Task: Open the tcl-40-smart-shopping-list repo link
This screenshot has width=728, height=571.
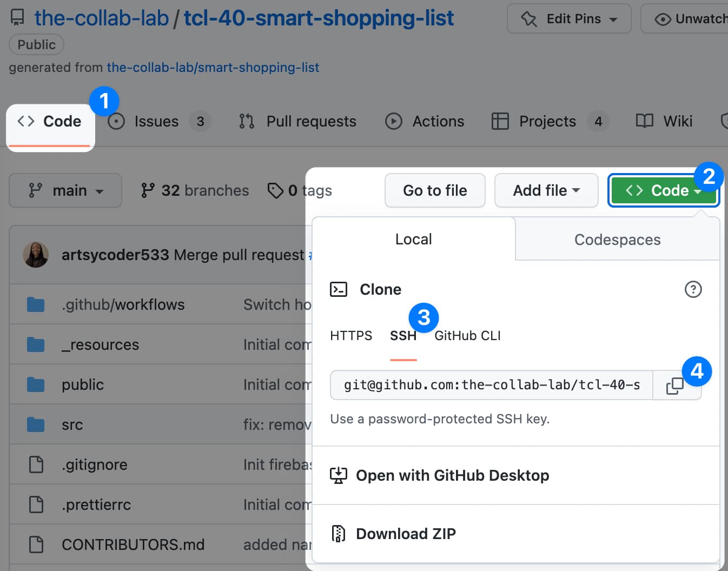Action: click(x=319, y=18)
